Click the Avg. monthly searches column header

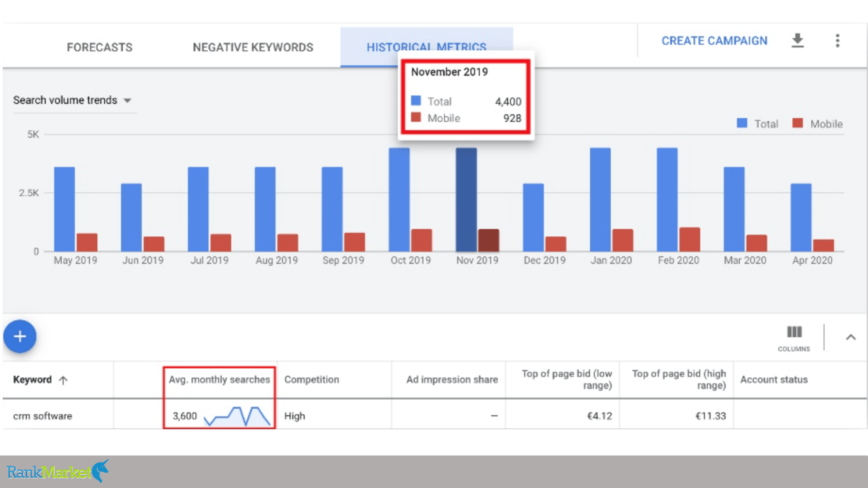coord(219,379)
